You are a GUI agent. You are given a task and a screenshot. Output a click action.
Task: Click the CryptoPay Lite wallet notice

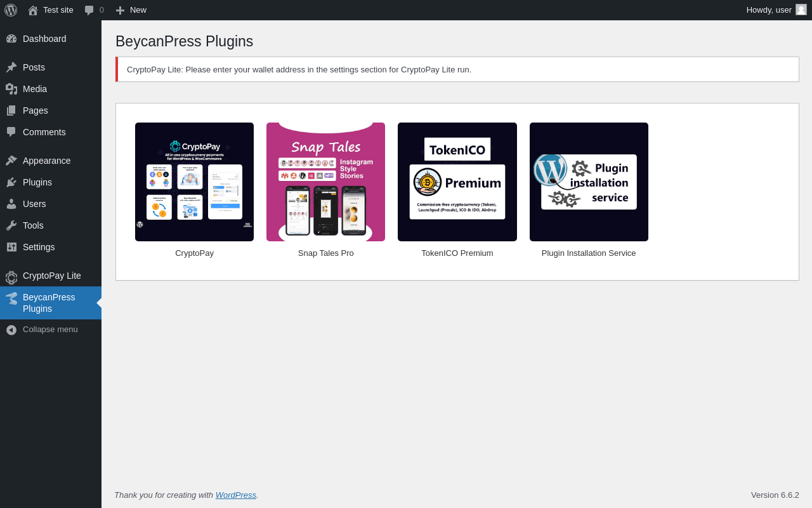point(457,69)
